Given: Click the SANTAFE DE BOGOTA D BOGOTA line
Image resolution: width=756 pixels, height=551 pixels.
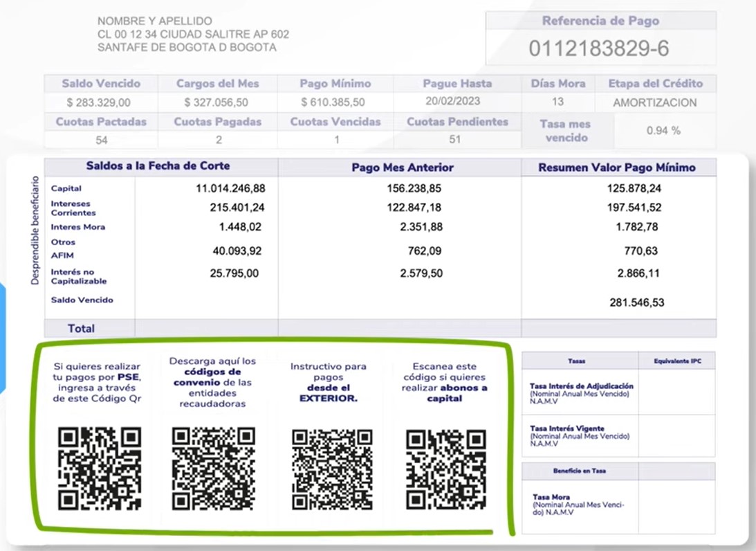Looking at the screenshot, I should pyautogui.click(x=187, y=47).
